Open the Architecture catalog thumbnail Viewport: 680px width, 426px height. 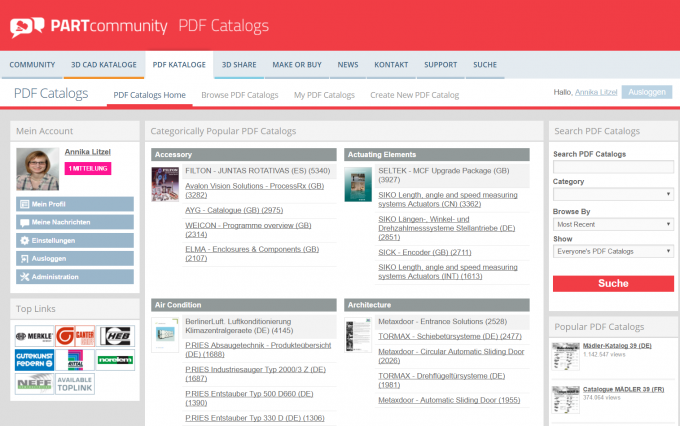(358, 335)
